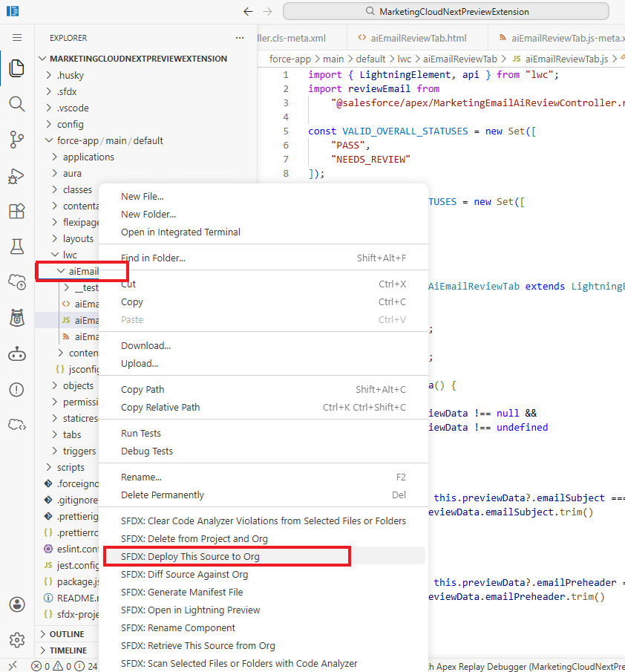
Task: Go forward with the right arrow
Action: pos(268,12)
